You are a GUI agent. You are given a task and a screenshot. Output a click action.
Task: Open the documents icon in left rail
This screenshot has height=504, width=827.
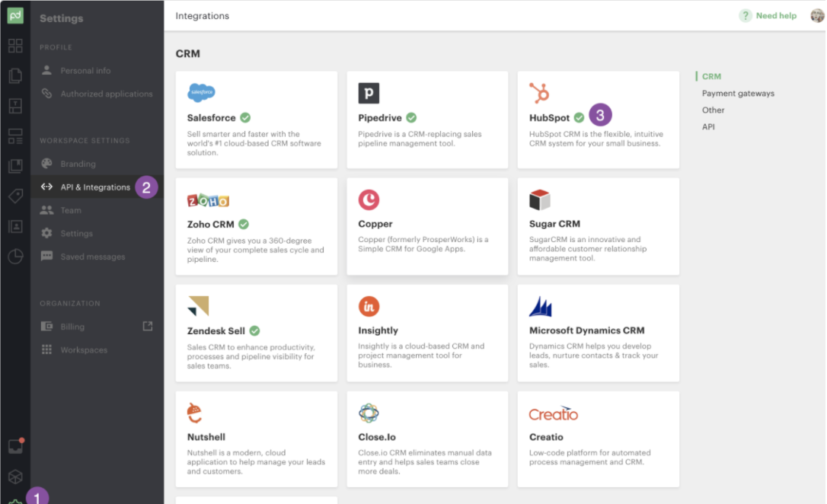pyautogui.click(x=15, y=76)
